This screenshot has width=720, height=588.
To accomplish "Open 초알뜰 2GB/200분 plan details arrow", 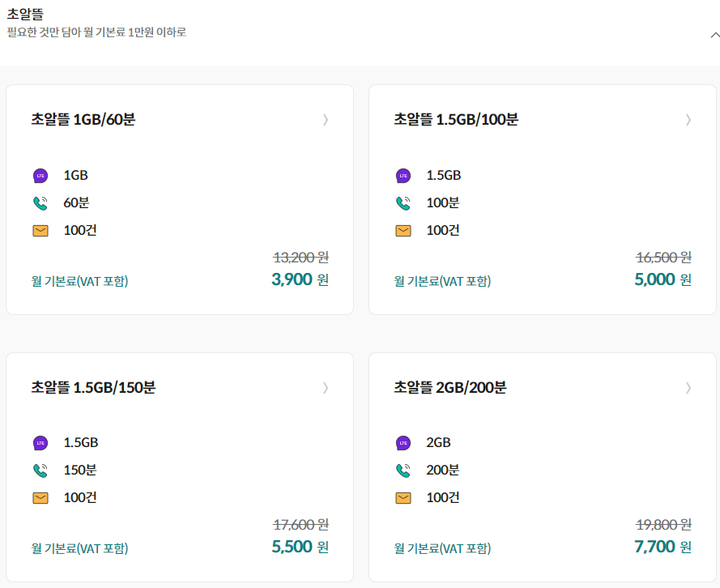I will (688, 388).
